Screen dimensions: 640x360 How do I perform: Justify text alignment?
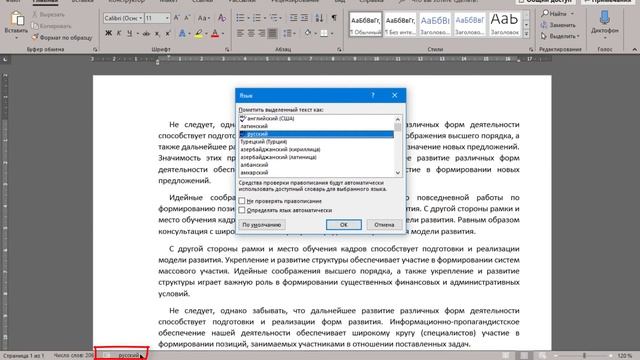click(x=272, y=33)
